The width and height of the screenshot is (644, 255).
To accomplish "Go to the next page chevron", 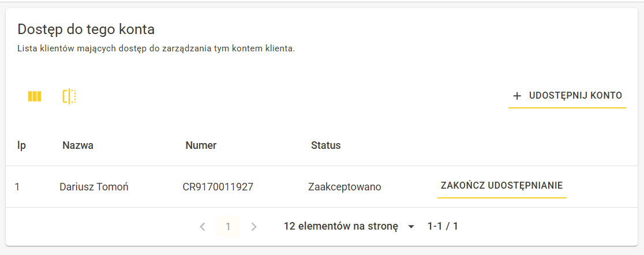I will (x=254, y=227).
